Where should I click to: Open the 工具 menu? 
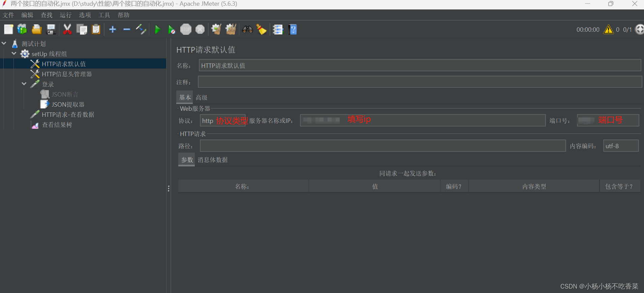(x=104, y=15)
